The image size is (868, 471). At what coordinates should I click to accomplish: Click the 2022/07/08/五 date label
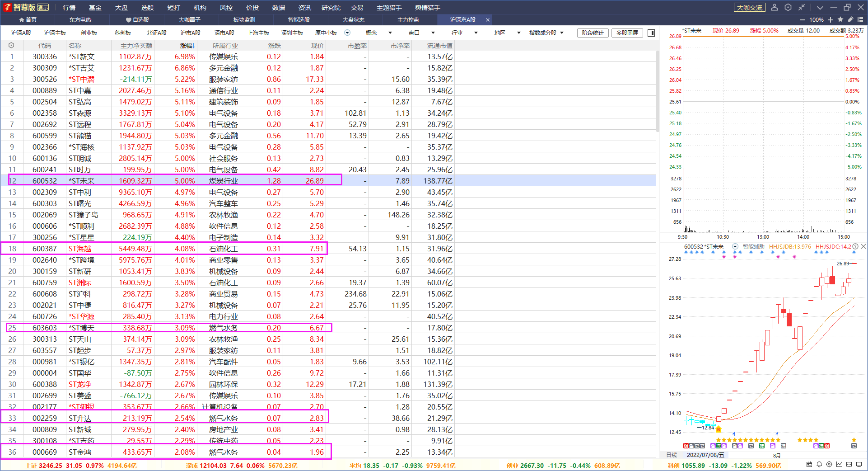[x=705, y=455]
